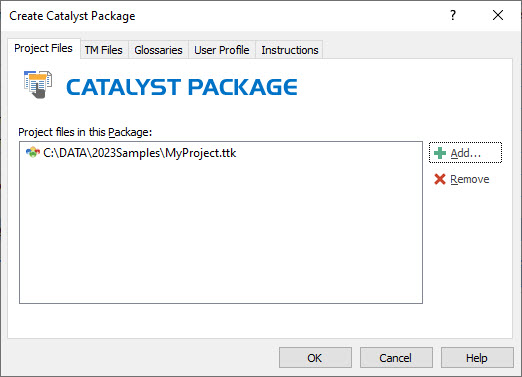The width and height of the screenshot is (522, 377).
Task: Click the green plus Add icon
Action: point(440,153)
